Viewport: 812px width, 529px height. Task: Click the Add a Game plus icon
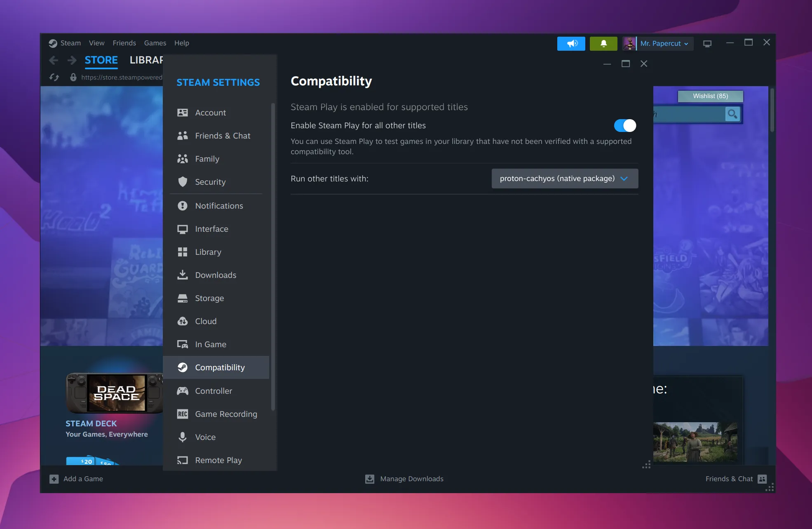pos(54,479)
